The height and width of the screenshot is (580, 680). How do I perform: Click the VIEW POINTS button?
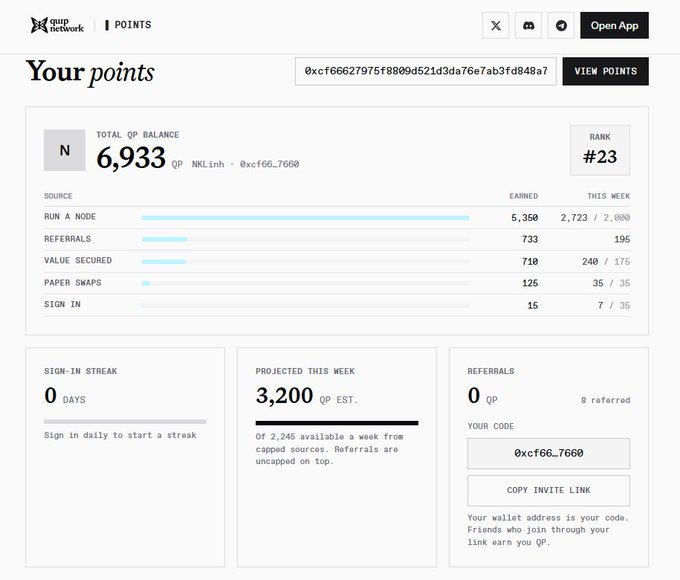tap(605, 71)
